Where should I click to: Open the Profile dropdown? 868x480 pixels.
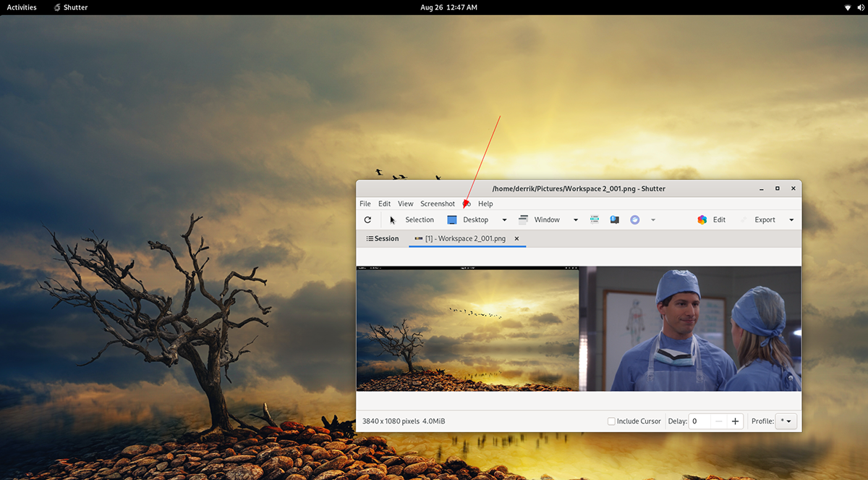(x=786, y=421)
